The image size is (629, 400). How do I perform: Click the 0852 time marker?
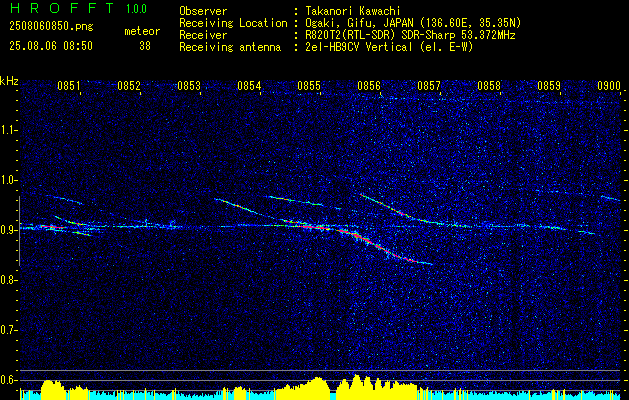(129, 86)
